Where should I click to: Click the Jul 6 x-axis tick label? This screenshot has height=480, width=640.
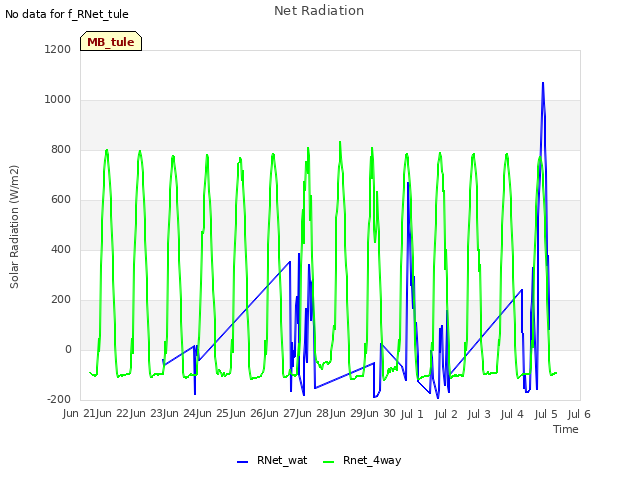pos(579,414)
